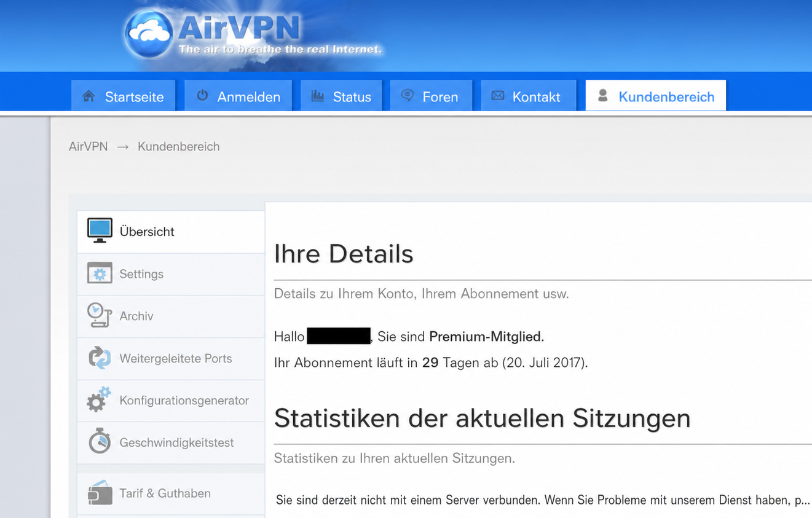Open Weitergeleitete Ports in the sidebar
812x518 pixels.
(171, 359)
